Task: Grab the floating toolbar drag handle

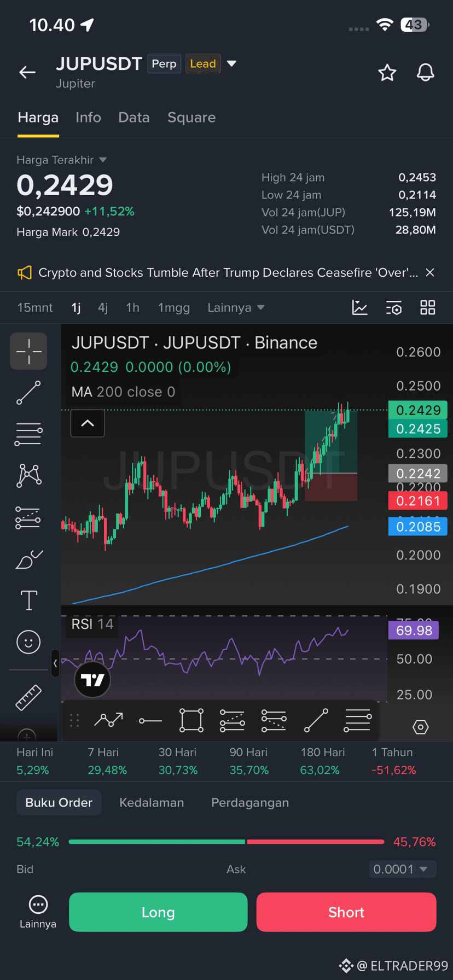Action: [x=75, y=721]
